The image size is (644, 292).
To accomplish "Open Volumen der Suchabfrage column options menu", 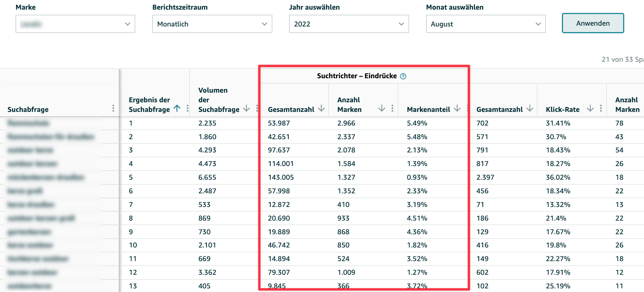I will (257, 108).
